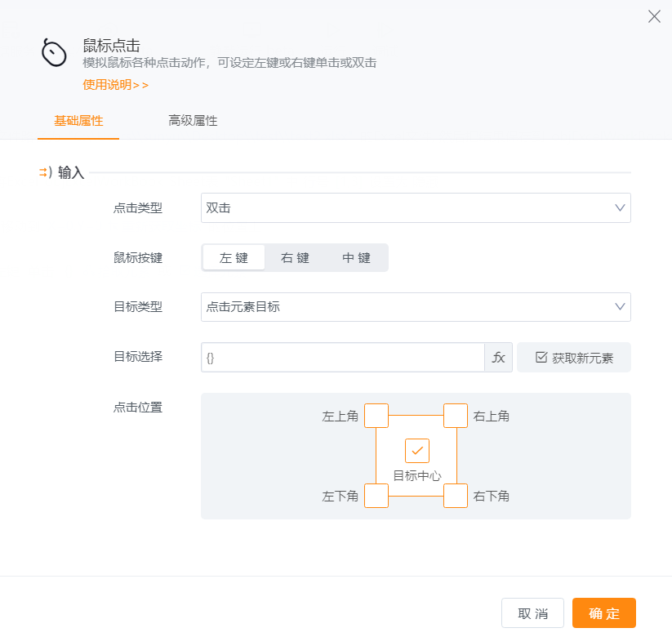Select the top-right corner click position
Image resolution: width=672 pixels, height=637 pixels.
(456, 416)
